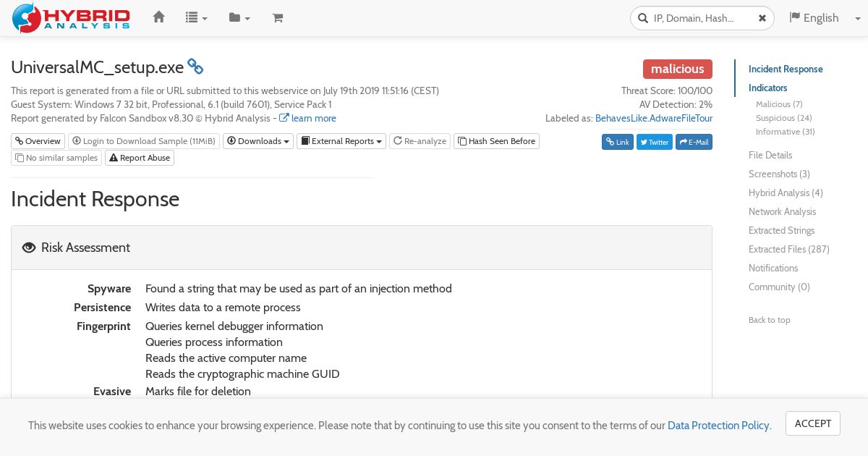The width and height of the screenshot is (868, 456).
Task: Select text 'Queries process information'
Action: coord(214,342)
